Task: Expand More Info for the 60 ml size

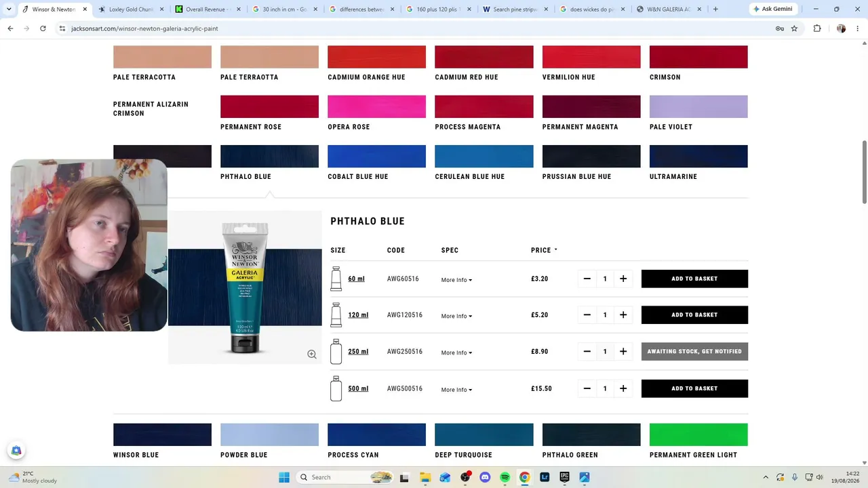Action: [456, 280]
